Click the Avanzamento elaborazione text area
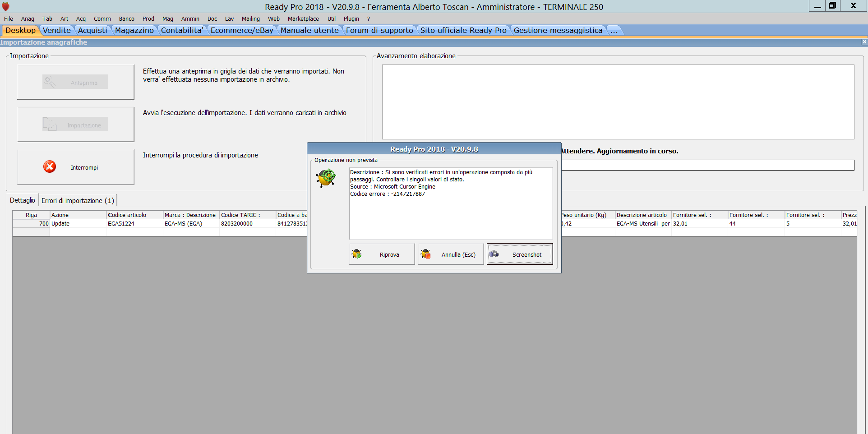Image resolution: width=868 pixels, height=434 pixels. [x=618, y=102]
